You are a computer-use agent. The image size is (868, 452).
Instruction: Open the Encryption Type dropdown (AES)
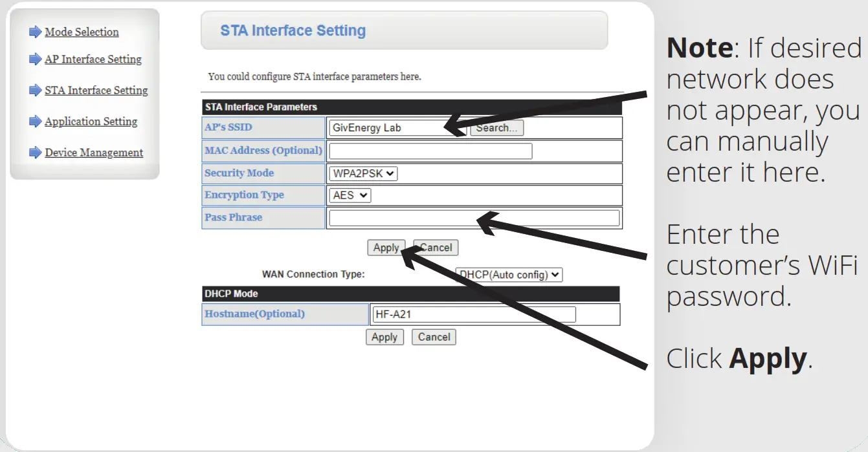tap(350, 195)
